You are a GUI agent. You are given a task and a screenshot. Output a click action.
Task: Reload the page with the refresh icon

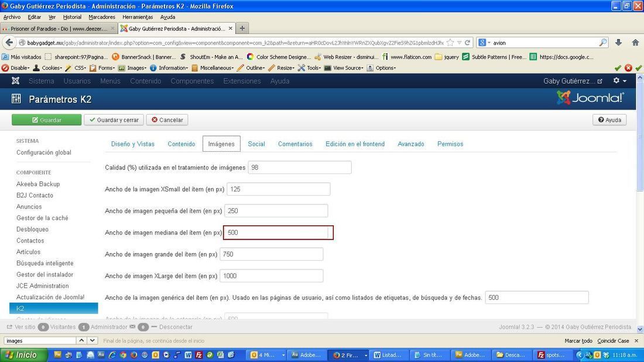coord(467,43)
